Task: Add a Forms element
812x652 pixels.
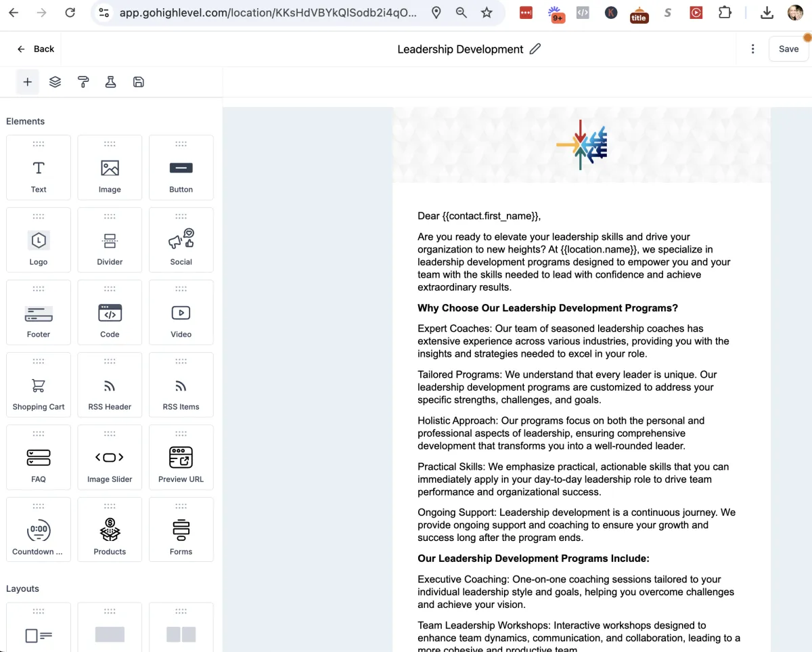Action: tap(181, 529)
